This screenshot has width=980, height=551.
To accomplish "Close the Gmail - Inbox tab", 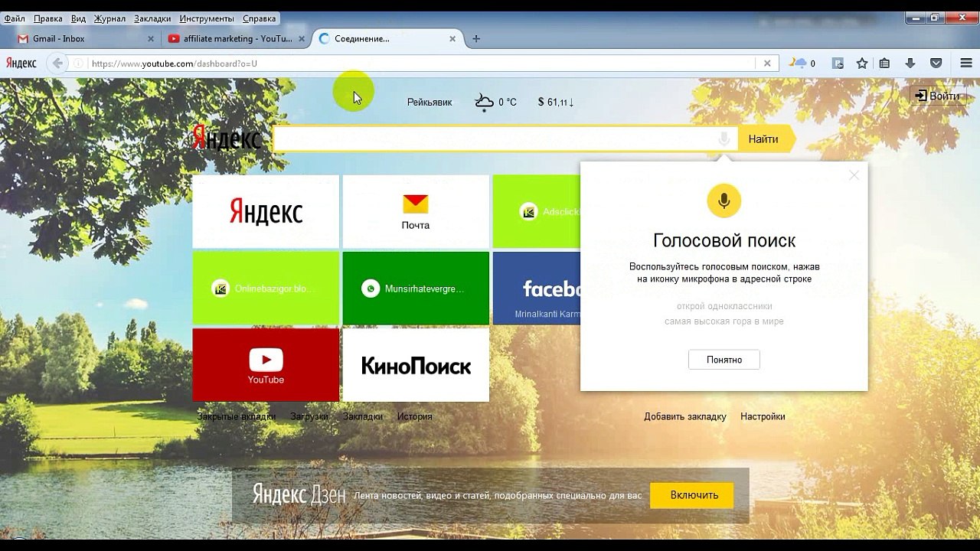I will pyautogui.click(x=151, y=39).
